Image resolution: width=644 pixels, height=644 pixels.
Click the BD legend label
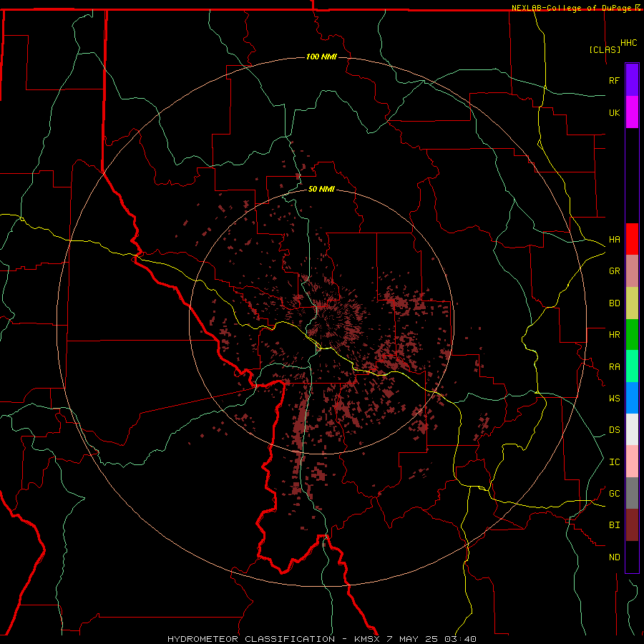click(614, 303)
